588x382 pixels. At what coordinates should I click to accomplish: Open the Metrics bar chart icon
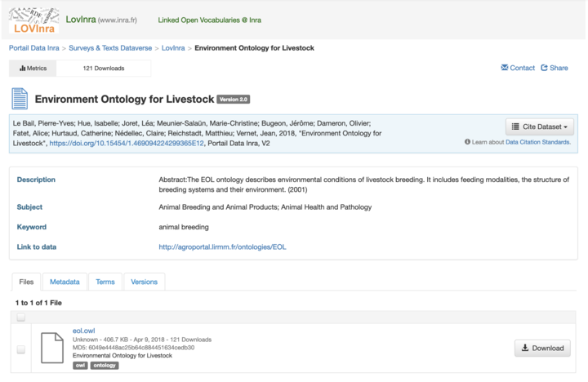[x=23, y=69]
